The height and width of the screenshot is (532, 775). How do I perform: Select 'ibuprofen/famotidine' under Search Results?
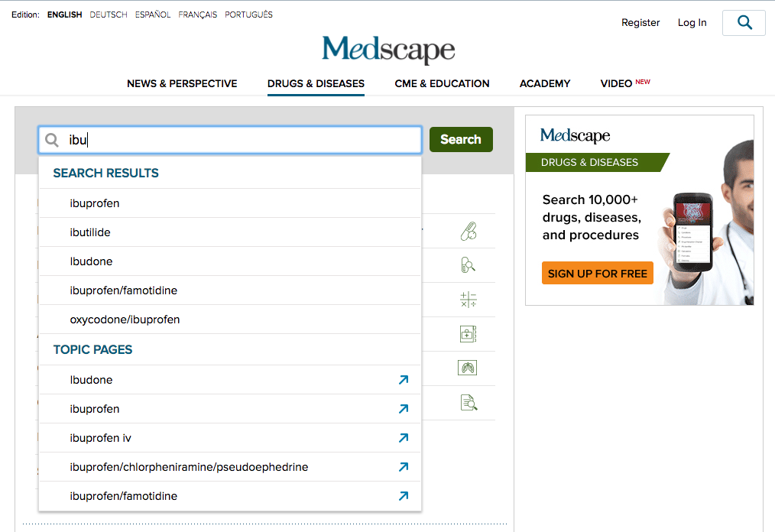pyautogui.click(x=230, y=290)
